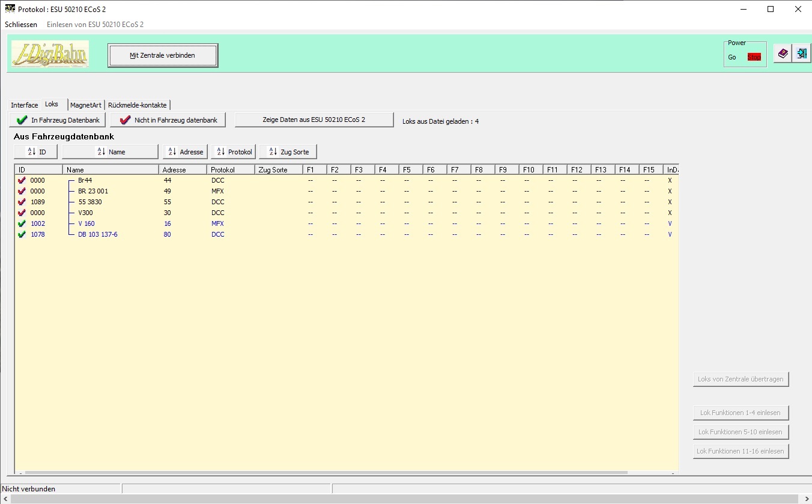Open the Schliessen menu
Image resolution: width=812 pixels, height=504 pixels.
point(21,25)
